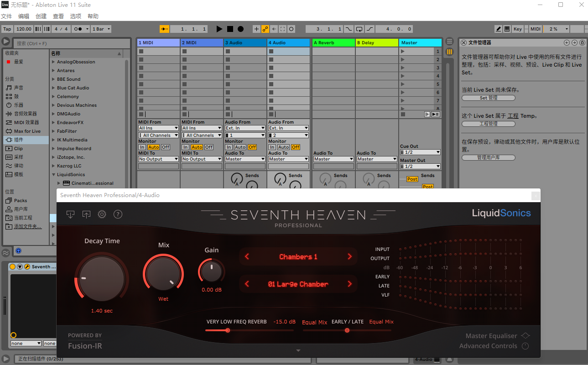Toggle Computer MIDI Keyboard
The height and width of the screenshot is (365, 588).
507,29
